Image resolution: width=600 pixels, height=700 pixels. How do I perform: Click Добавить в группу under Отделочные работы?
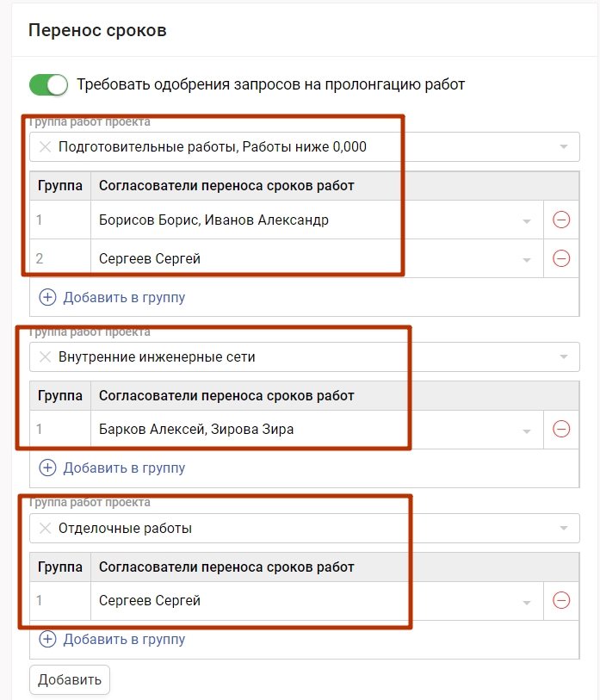124,640
